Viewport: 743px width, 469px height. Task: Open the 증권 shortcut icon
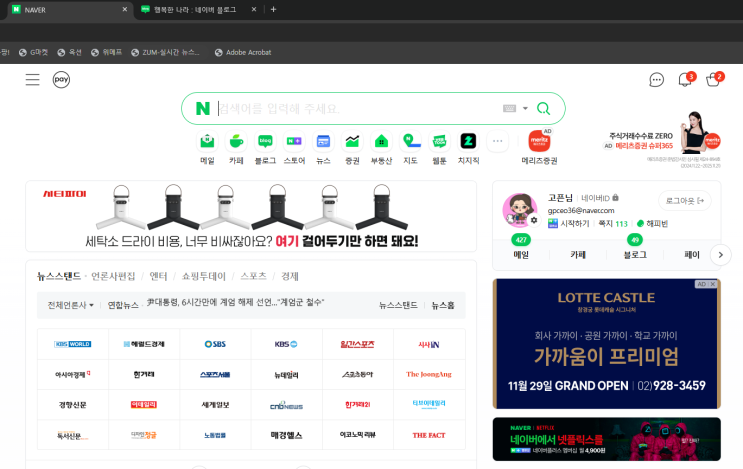click(x=352, y=141)
